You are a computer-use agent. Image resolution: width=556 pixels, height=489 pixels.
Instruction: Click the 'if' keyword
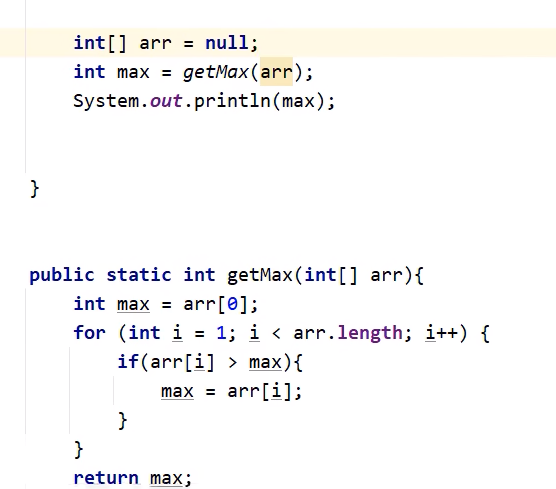click(x=128, y=362)
